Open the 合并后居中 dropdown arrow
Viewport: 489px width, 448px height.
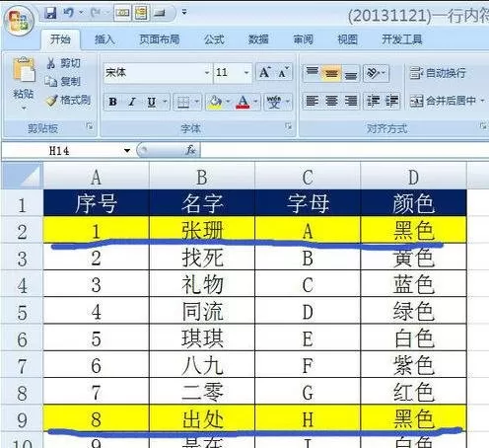(482, 101)
